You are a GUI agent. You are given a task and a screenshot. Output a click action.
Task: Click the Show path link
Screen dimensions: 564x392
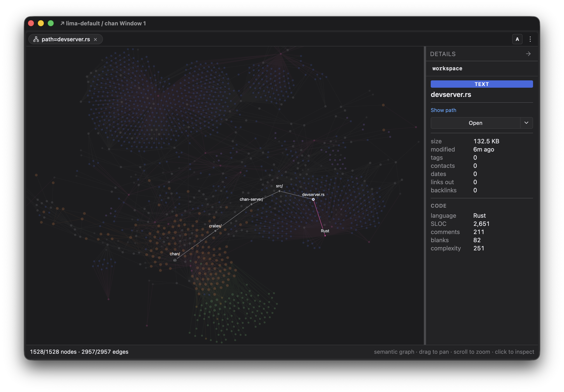[443, 110]
